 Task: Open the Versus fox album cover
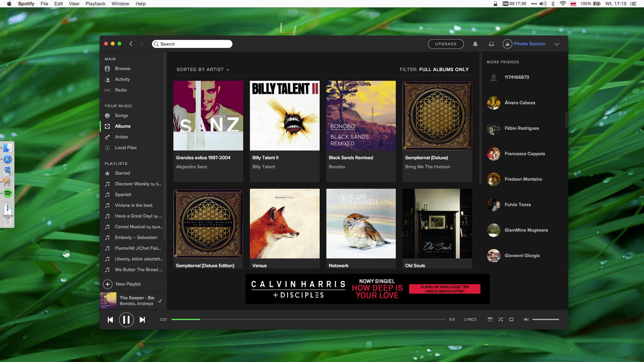point(285,224)
